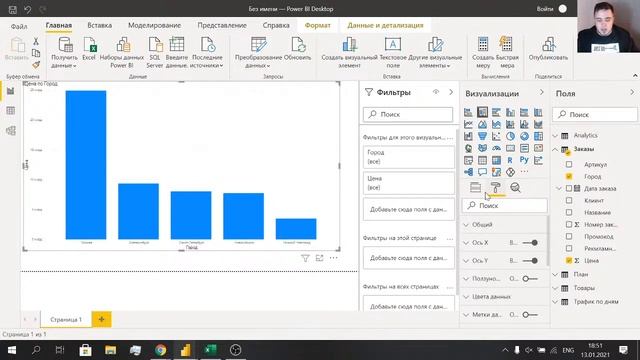Check the Клиент field checkbox
This screenshot has width=640, height=360.
pyautogui.click(x=569, y=200)
